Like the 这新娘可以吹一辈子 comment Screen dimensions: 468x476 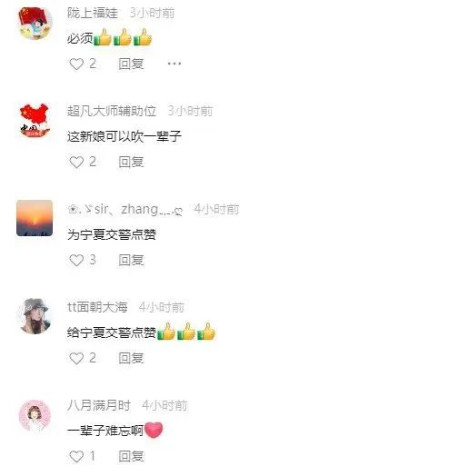tap(76, 162)
